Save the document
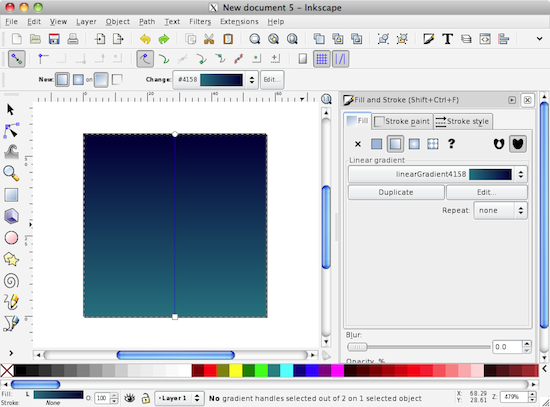550x407 pixels. coord(54,39)
